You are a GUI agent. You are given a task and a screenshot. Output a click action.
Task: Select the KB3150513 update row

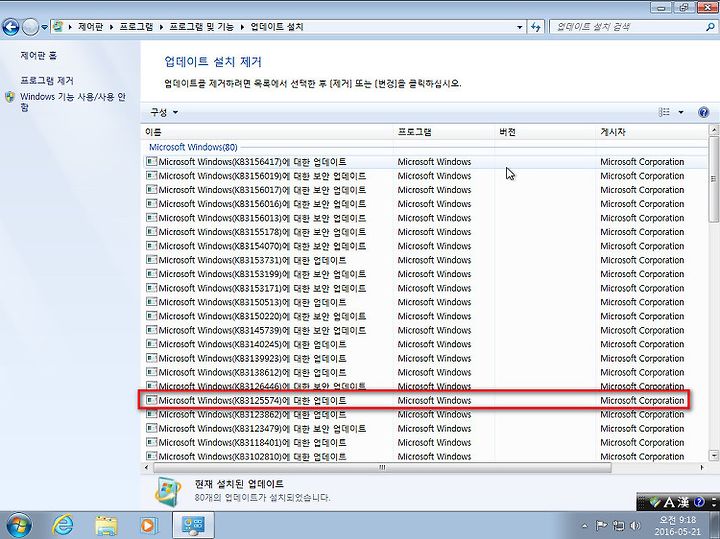click(425, 302)
